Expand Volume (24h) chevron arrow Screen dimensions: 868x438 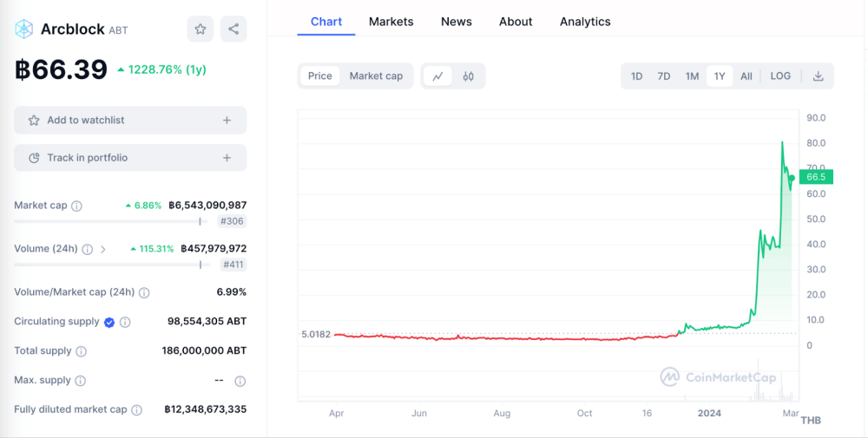click(103, 249)
